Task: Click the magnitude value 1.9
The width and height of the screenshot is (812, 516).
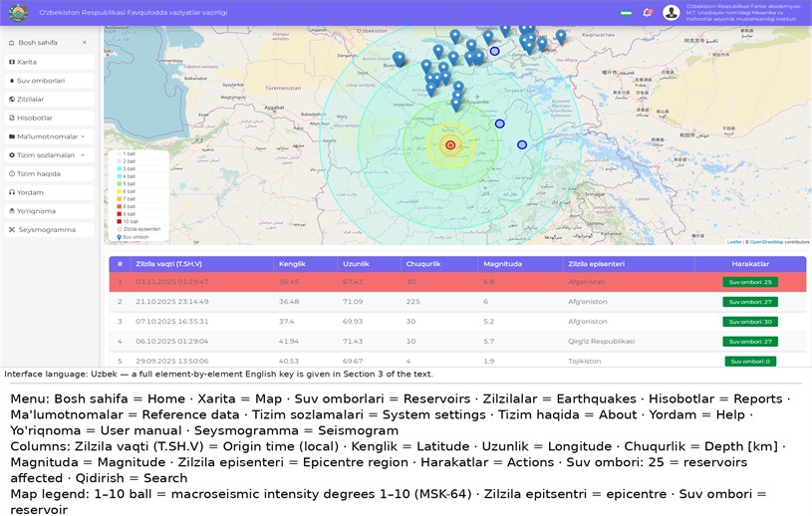Action: click(489, 362)
